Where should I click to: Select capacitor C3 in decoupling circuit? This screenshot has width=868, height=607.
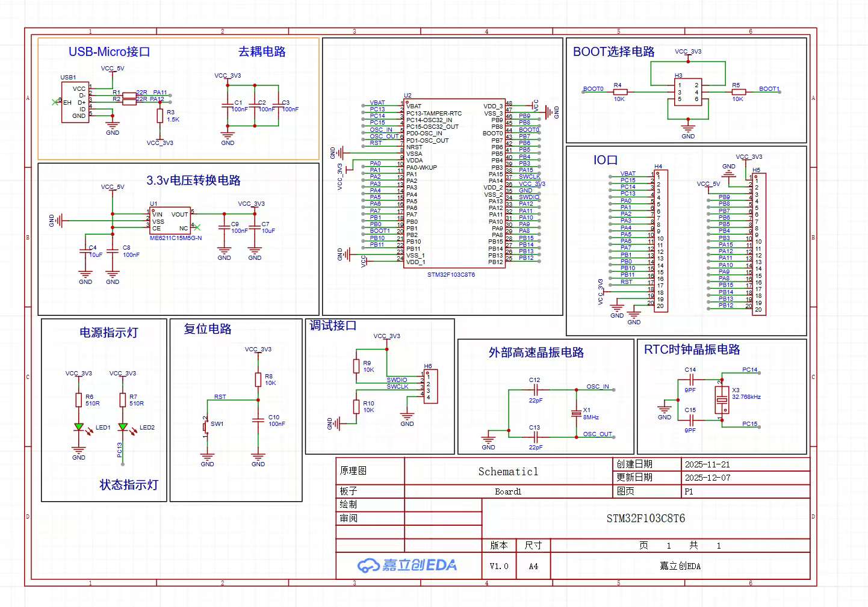coord(278,105)
